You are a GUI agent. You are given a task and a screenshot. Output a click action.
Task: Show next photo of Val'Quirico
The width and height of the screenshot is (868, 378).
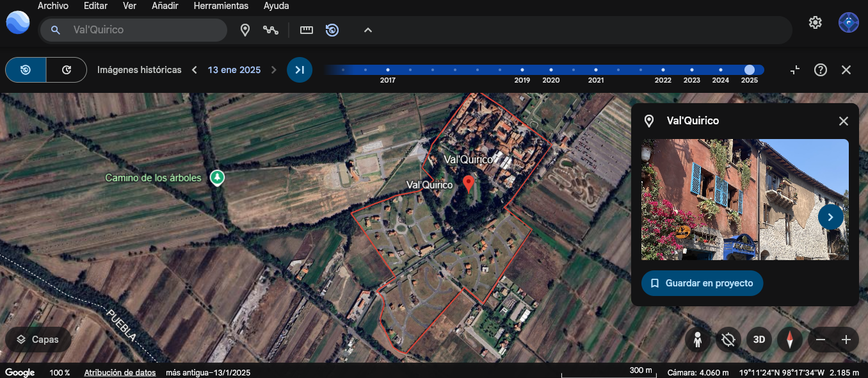point(830,217)
